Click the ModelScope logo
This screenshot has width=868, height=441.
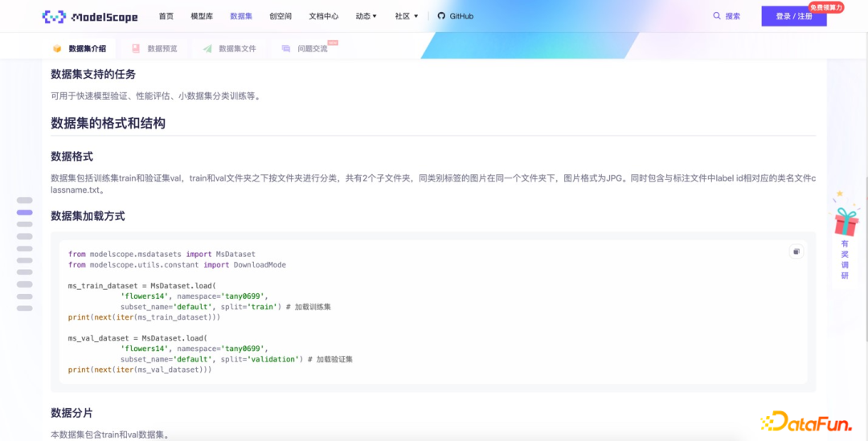pos(90,17)
